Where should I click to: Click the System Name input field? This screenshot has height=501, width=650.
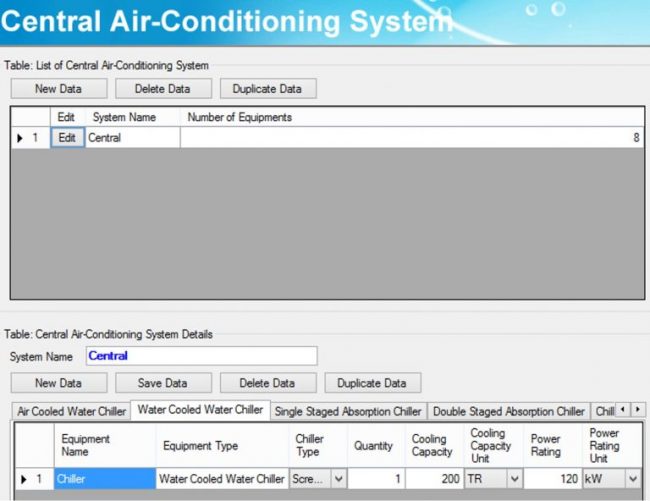[200, 356]
